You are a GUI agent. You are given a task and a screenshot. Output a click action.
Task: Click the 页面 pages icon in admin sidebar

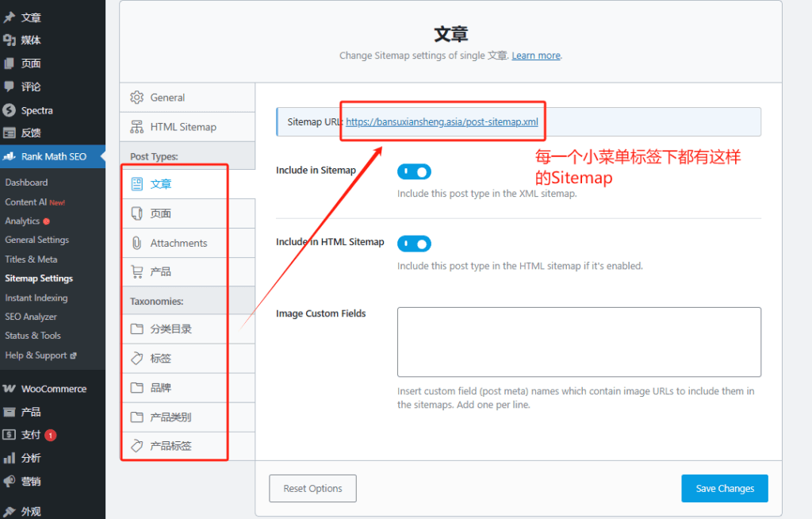coord(9,63)
